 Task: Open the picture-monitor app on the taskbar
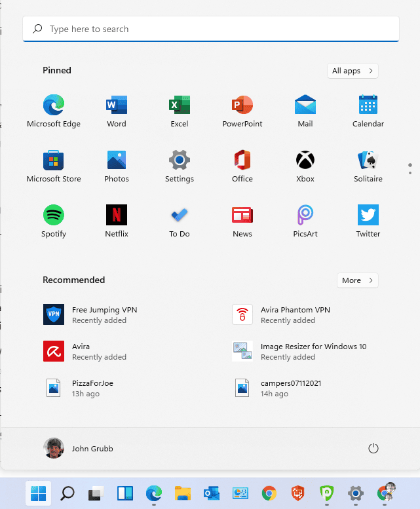(240, 493)
